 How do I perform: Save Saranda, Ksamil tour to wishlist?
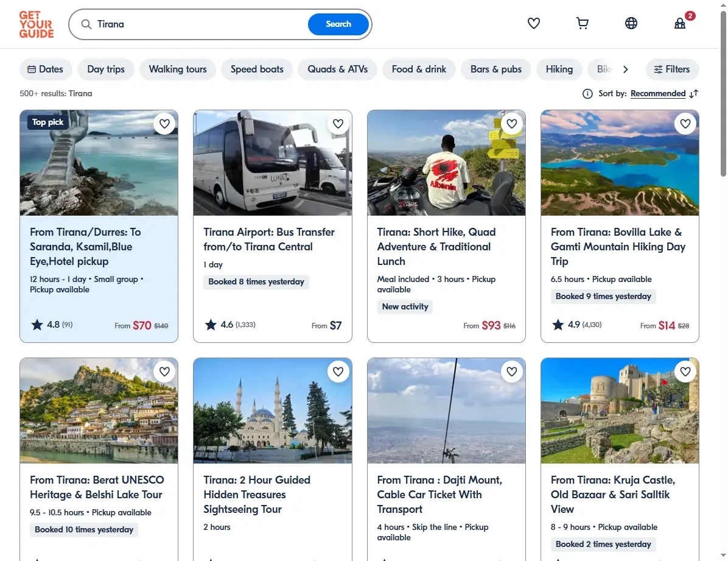pyautogui.click(x=164, y=124)
